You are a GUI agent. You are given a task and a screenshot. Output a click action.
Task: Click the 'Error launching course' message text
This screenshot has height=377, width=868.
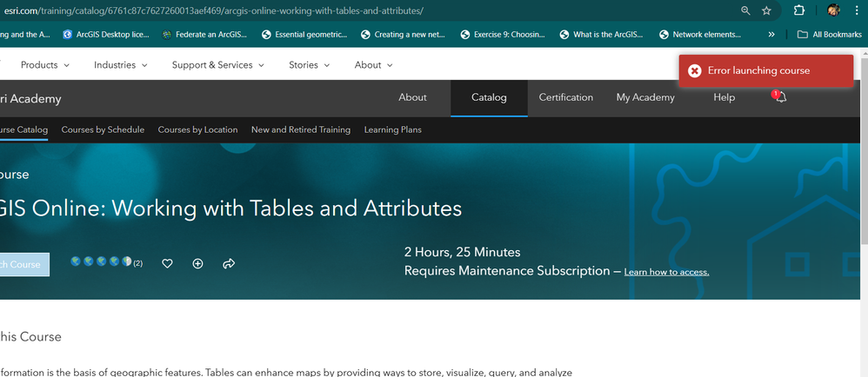pyautogui.click(x=758, y=70)
